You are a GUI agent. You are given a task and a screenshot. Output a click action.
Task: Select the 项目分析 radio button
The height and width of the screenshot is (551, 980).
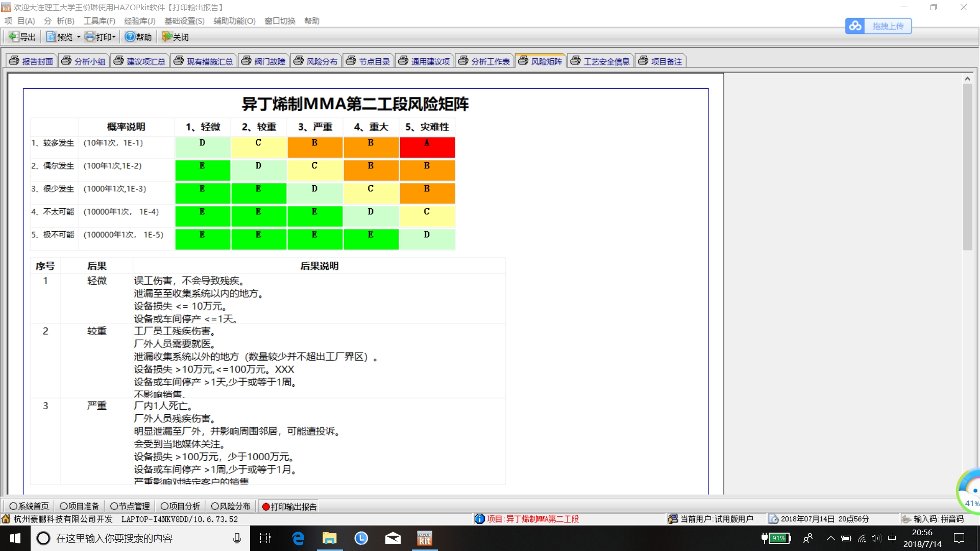[x=164, y=506]
